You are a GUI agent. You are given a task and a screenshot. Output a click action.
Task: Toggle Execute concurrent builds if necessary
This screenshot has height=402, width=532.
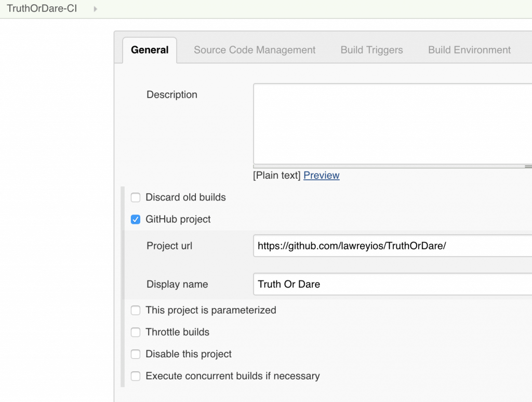click(x=136, y=376)
